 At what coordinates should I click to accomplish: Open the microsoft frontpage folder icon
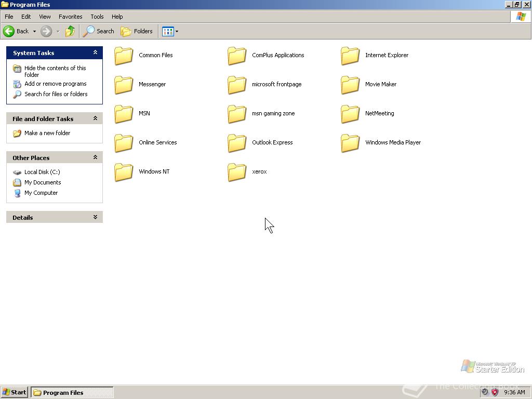[237, 85]
